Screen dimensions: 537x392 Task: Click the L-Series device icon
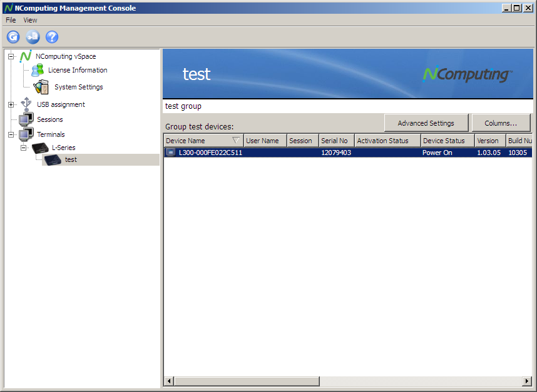coord(40,148)
